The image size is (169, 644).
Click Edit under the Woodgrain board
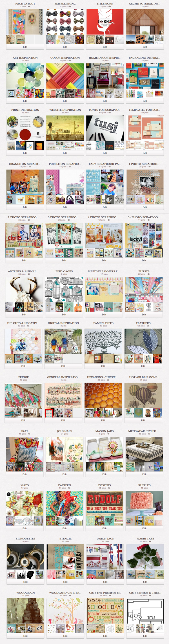25,636
